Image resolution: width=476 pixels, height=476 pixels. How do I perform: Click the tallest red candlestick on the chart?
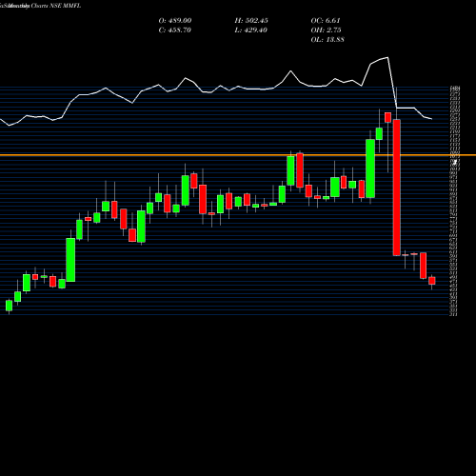tap(397, 188)
